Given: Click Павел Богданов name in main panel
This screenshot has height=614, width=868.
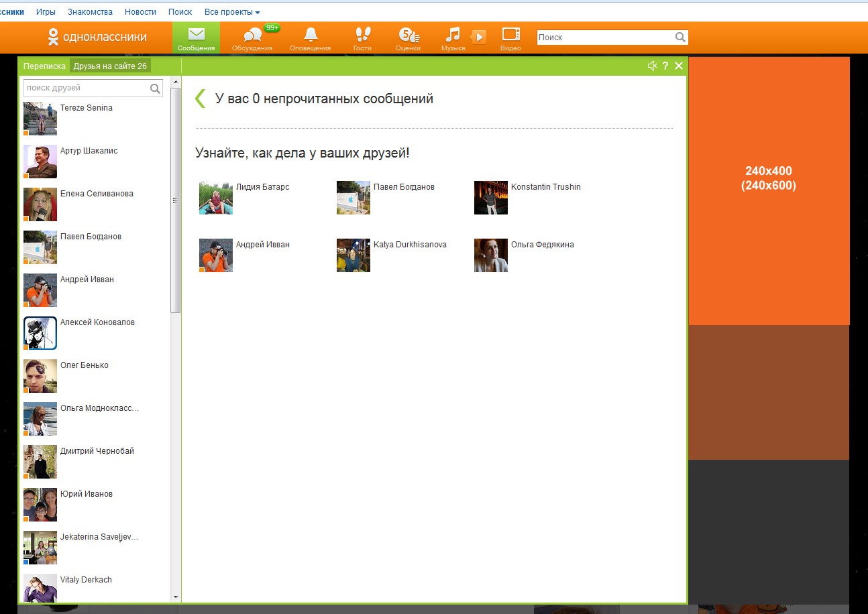Looking at the screenshot, I should point(404,187).
